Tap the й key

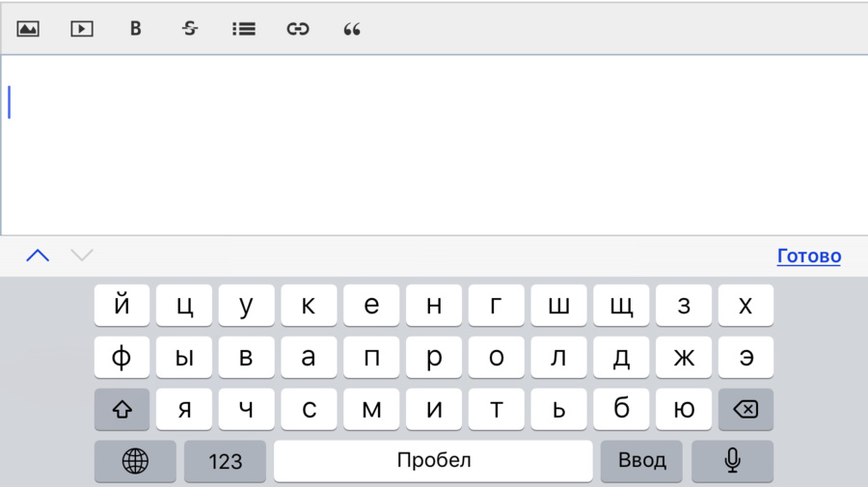pos(122,305)
